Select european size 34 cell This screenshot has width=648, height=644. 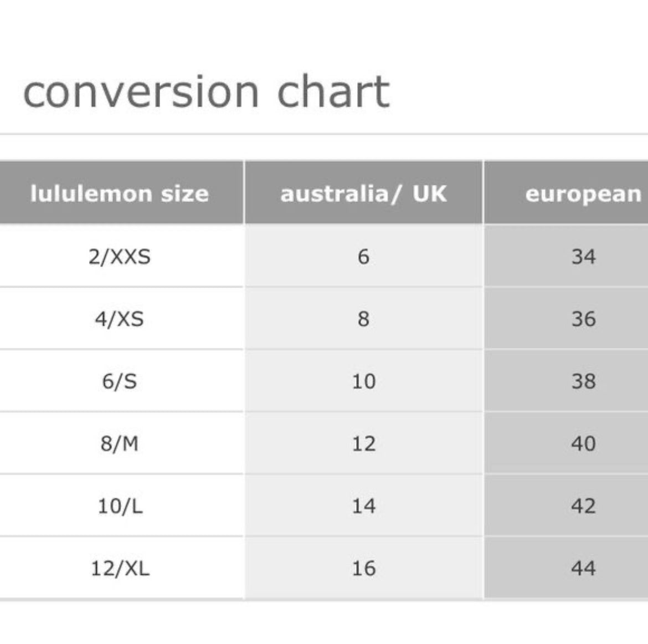[566, 256]
